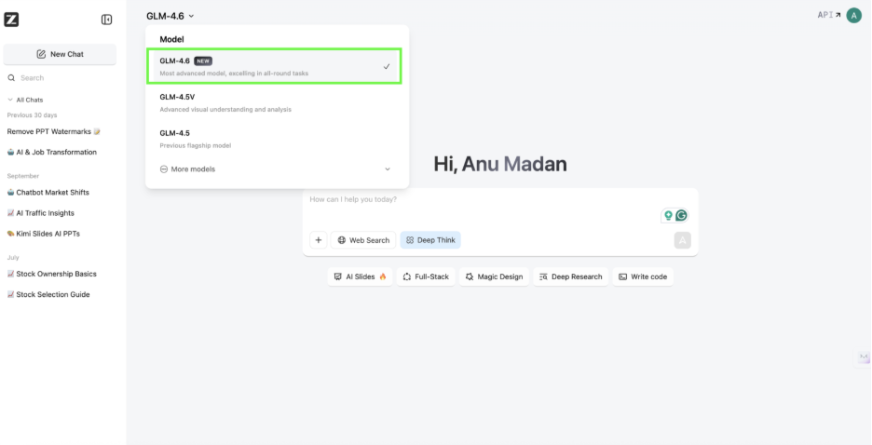This screenshot has height=445, width=872.
Task: Click the Z logo icon
Action: tap(12, 19)
